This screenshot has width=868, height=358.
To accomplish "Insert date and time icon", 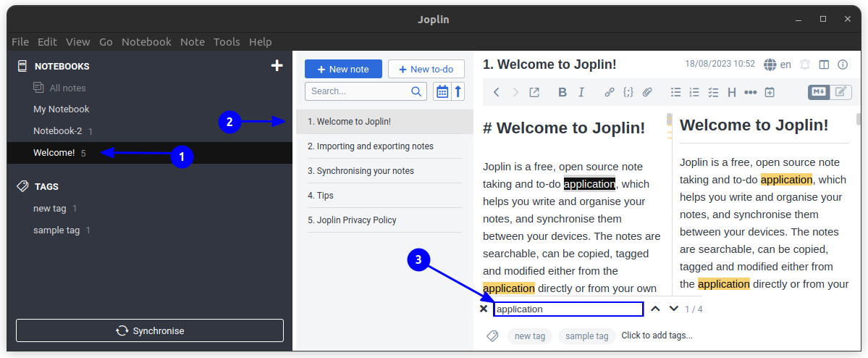I will pyautogui.click(x=770, y=93).
